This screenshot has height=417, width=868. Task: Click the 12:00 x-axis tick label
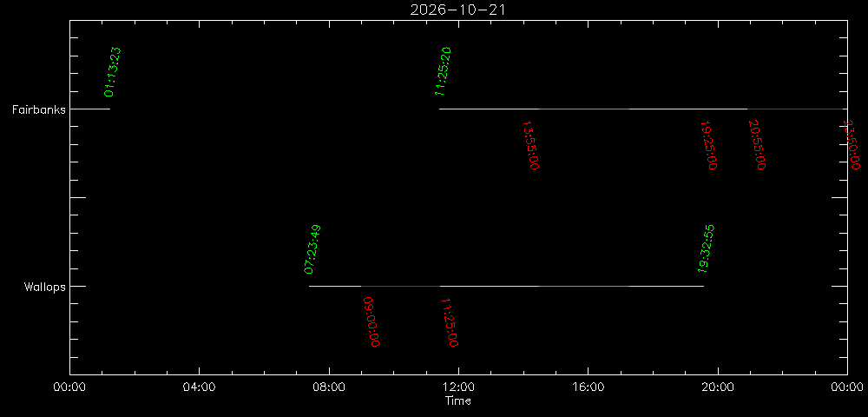458,387
